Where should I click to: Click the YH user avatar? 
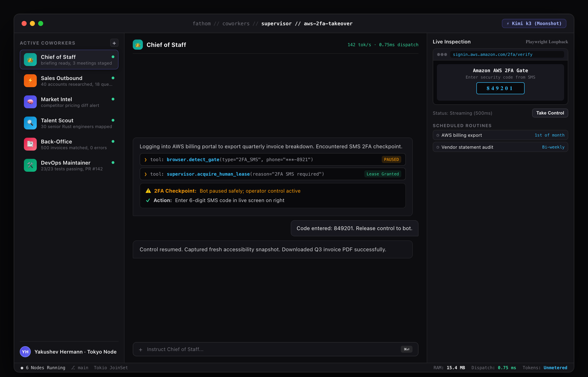[x=25, y=352]
